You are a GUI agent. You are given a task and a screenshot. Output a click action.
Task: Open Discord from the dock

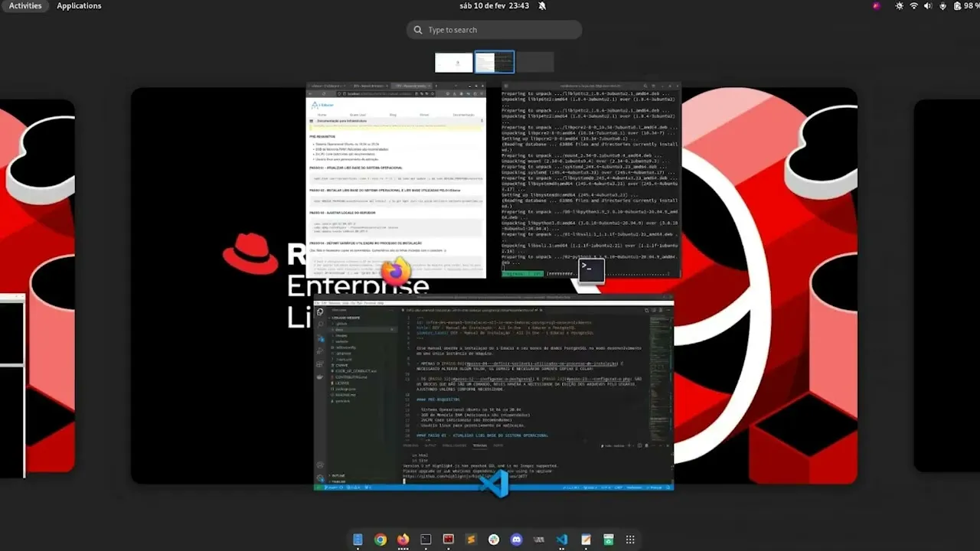[x=517, y=540]
